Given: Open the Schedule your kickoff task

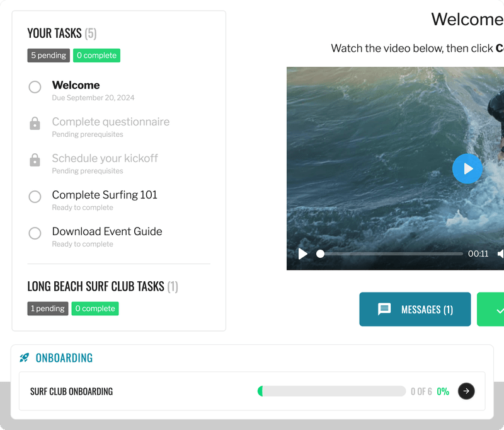Looking at the screenshot, I should tap(105, 158).
